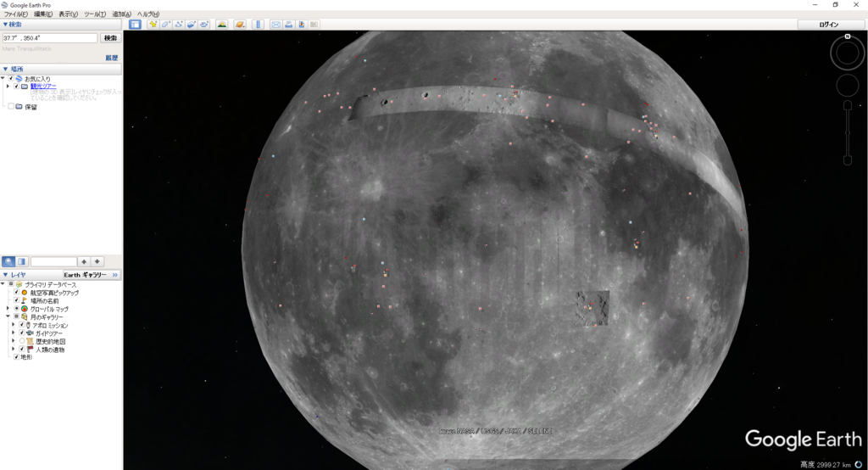Collapse the お気に入り tree node

tap(3, 79)
